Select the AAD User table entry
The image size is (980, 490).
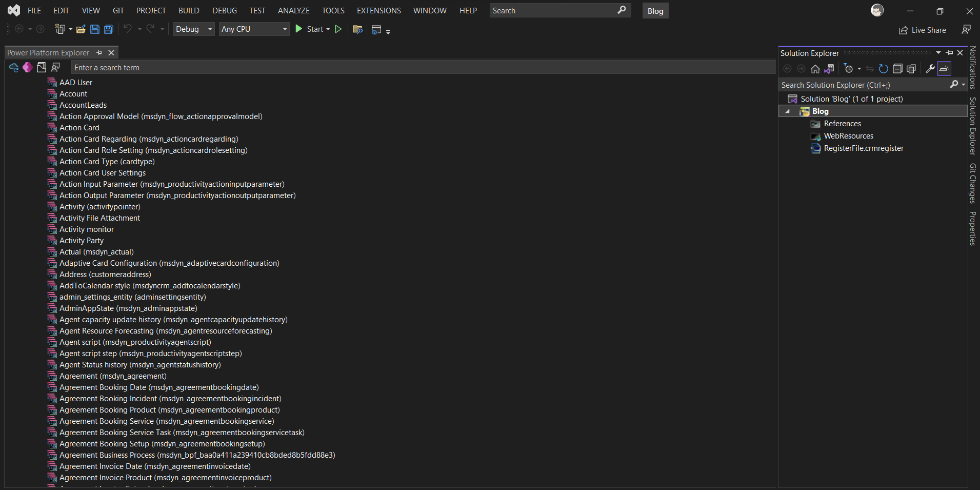(x=76, y=83)
